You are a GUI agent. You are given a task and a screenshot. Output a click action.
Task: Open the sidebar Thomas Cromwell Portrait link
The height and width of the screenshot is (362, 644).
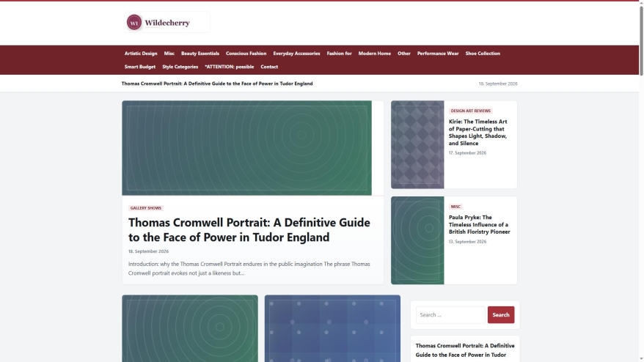click(465, 350)
